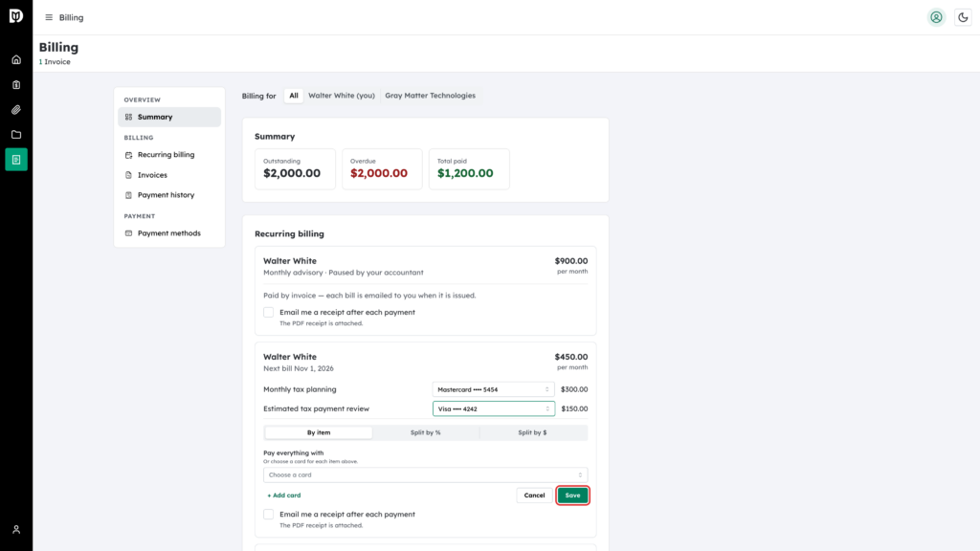The image size is (980, 551).
Task: Select the green billing icon in the rail
Action: click(16, 160)
